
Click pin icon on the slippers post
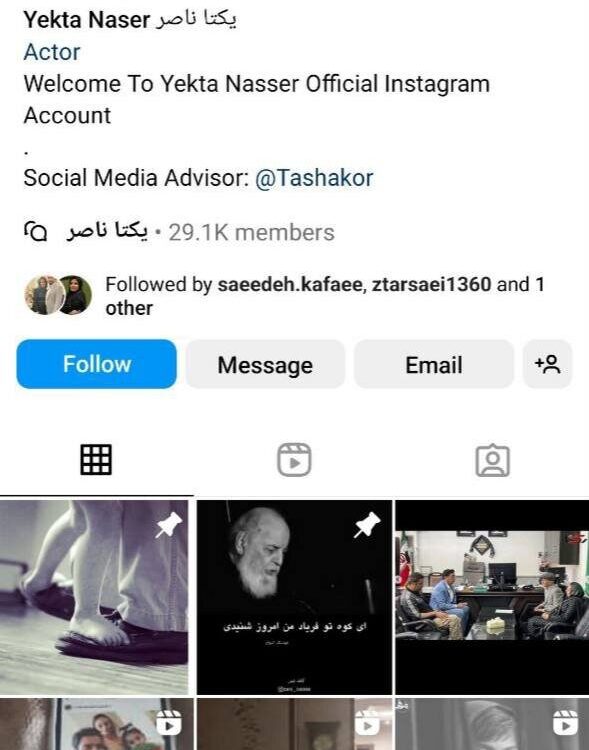coord(168,525)
